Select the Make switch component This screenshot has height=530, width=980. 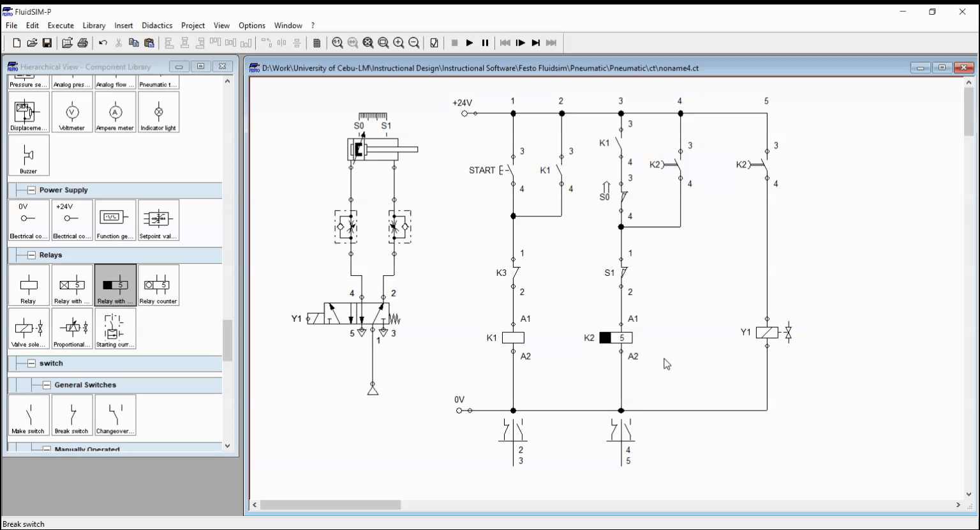pos(29,415)
